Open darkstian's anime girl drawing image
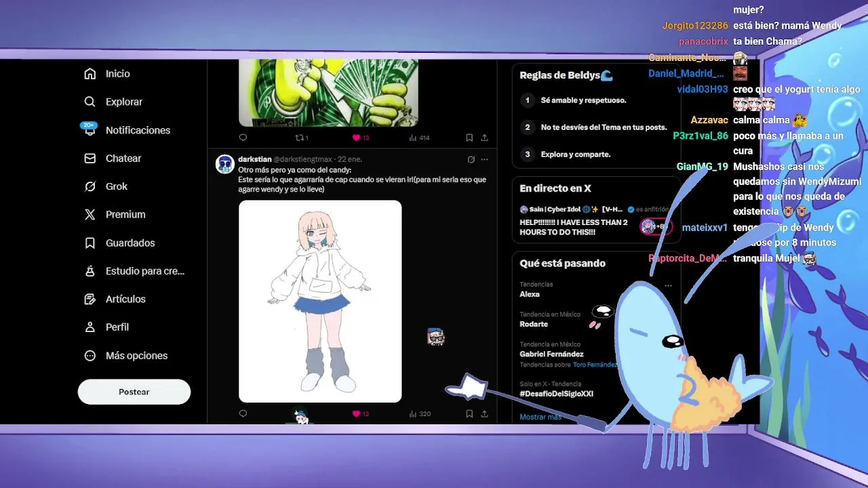Image resolution: width=868 pixels, height=488 pixels. pos(320,301)
